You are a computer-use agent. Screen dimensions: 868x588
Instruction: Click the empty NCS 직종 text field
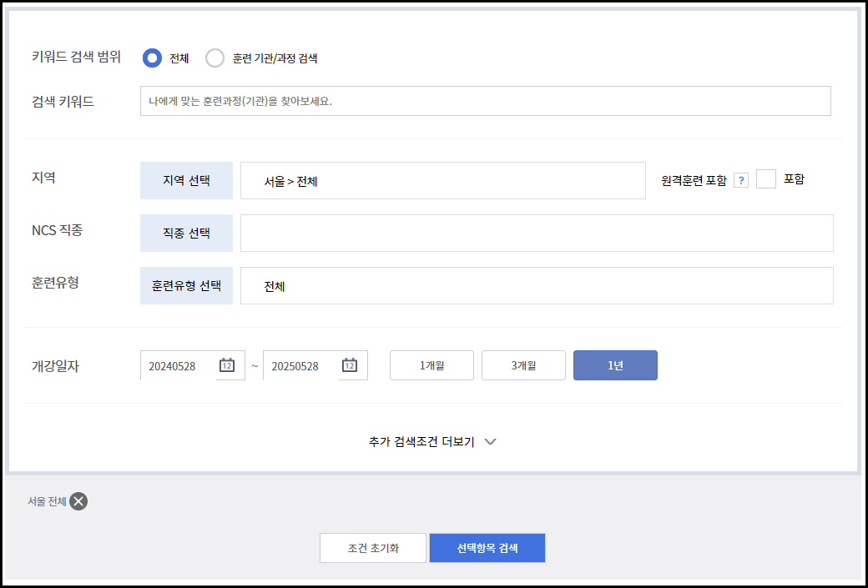537,233
